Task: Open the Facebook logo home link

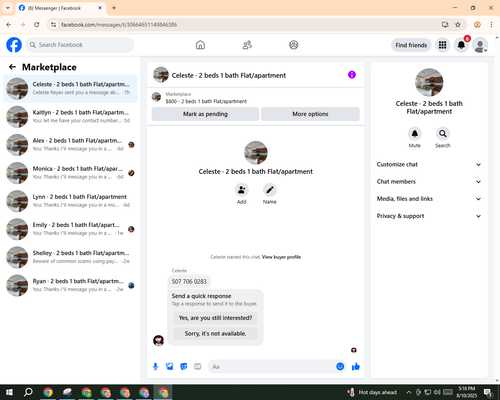Action: click(14, 45)
